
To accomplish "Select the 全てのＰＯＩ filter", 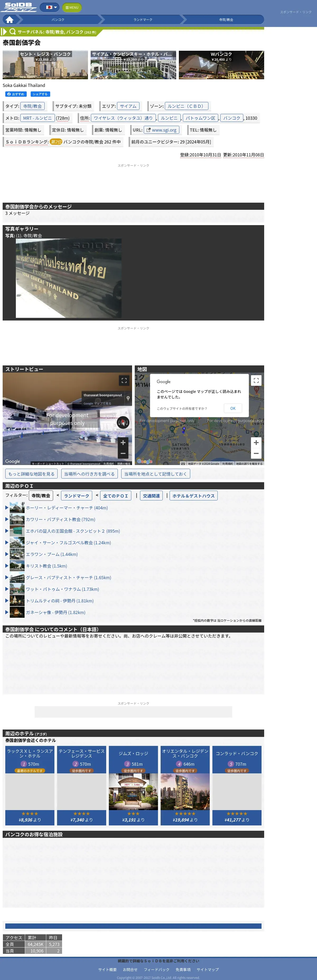I will (x=116, y=496).
